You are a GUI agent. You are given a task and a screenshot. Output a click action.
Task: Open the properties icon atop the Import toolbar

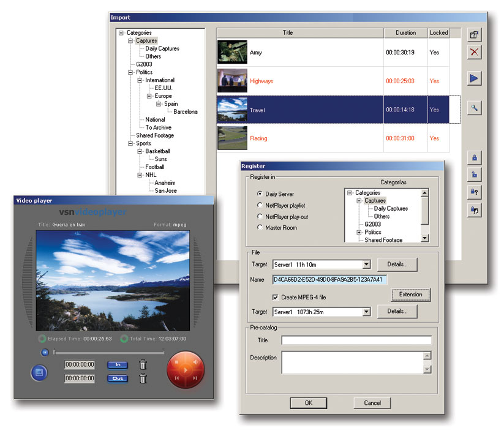(474, 36)
